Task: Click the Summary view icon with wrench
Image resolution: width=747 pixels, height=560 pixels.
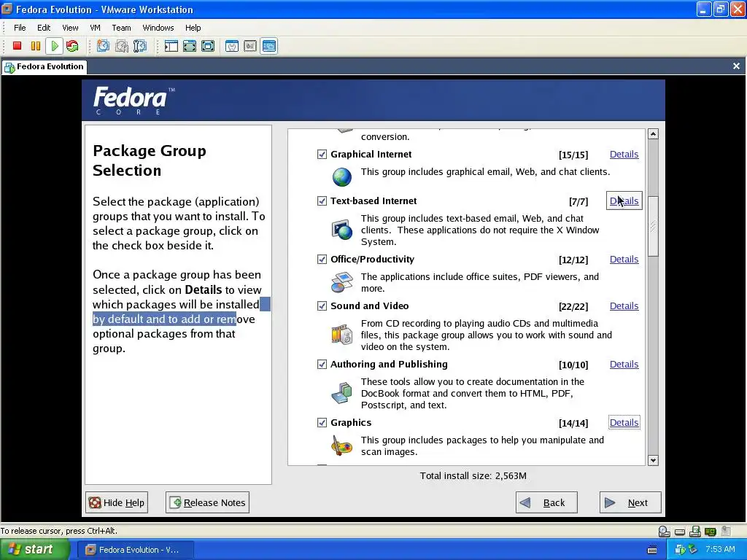Action: tap(232, 46)
